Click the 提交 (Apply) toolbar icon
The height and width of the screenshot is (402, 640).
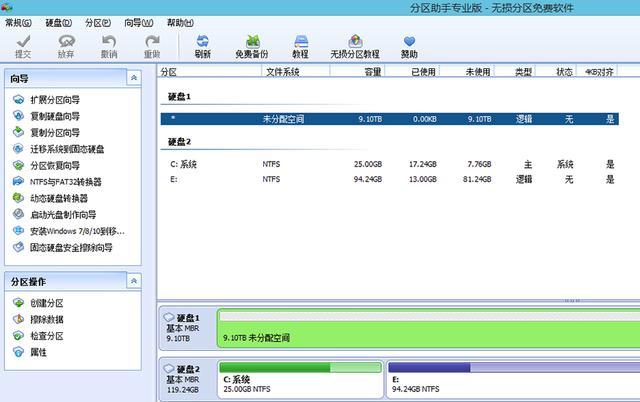coord(22,44)
